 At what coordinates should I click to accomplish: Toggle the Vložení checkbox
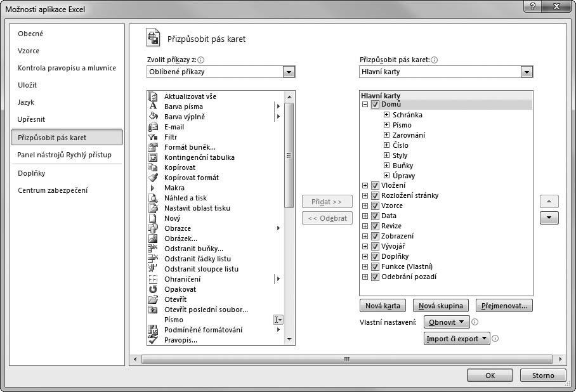point(375,185)
